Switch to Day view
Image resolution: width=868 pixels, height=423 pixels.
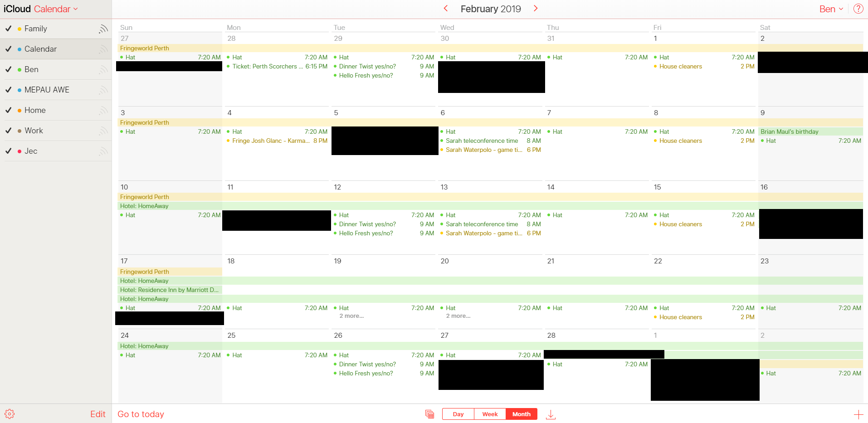pyautogui.click(x=458, y=414)
